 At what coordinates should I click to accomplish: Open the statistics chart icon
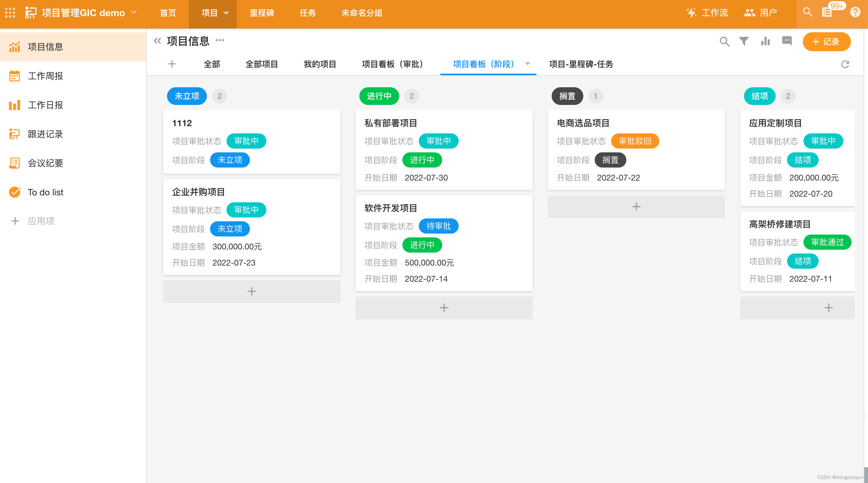pyautogui.click(x=765, y=41)
